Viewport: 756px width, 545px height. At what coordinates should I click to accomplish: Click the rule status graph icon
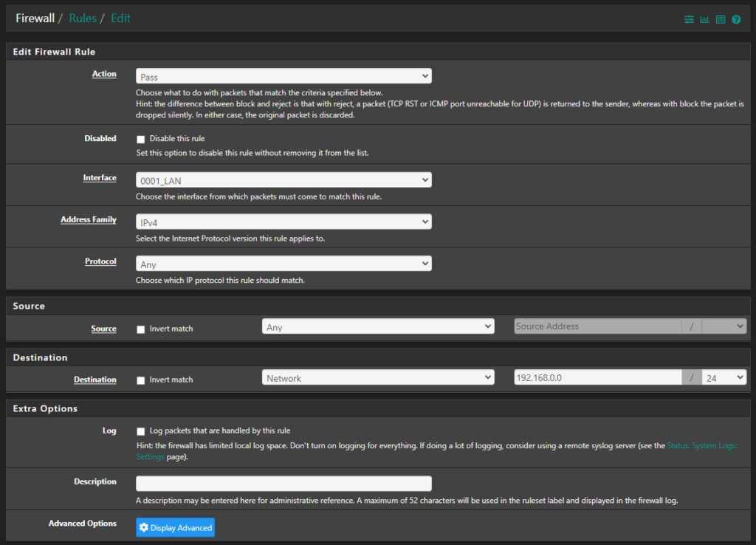tap(704, 19)
